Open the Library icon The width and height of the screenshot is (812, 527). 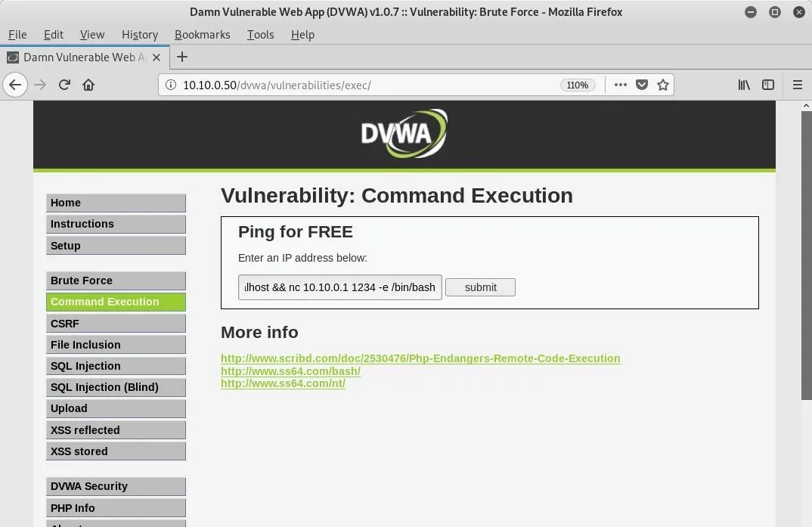coord(744,85)
